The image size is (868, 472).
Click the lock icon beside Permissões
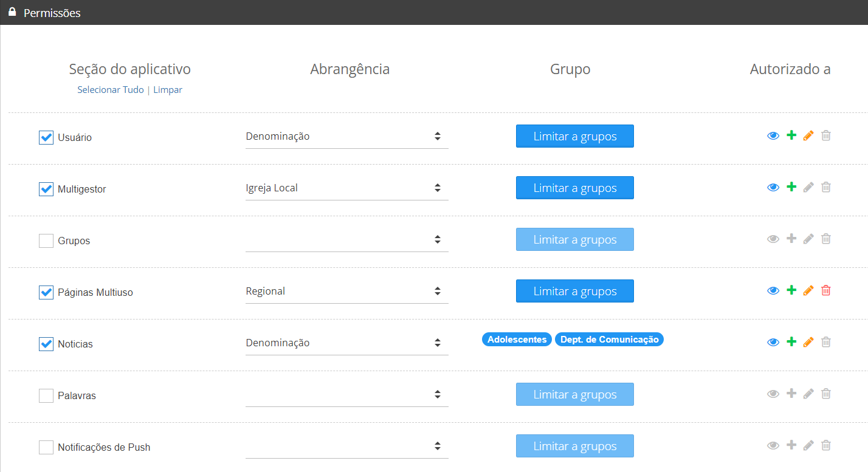(x=12, y=12)
